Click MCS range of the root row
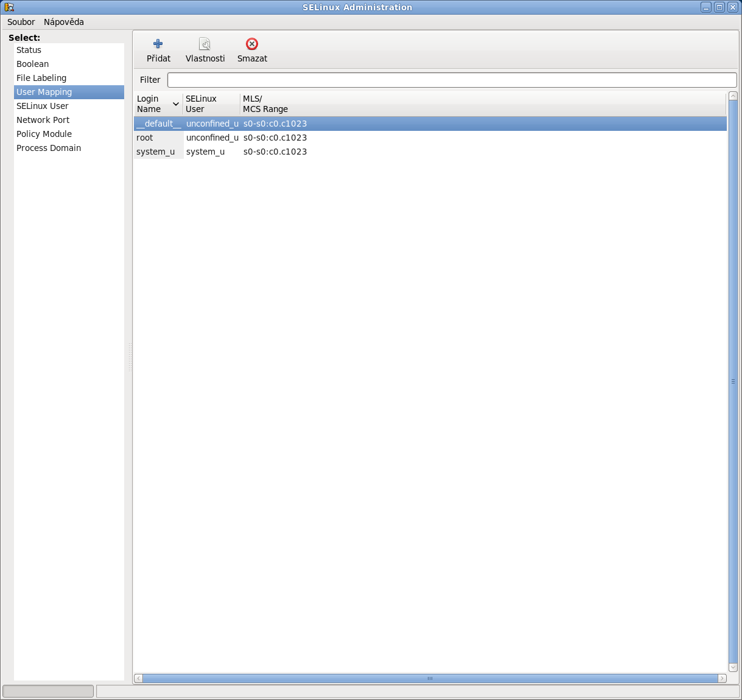Image resolution: width=742 pixels, height=700 pixels. point(275,138)
